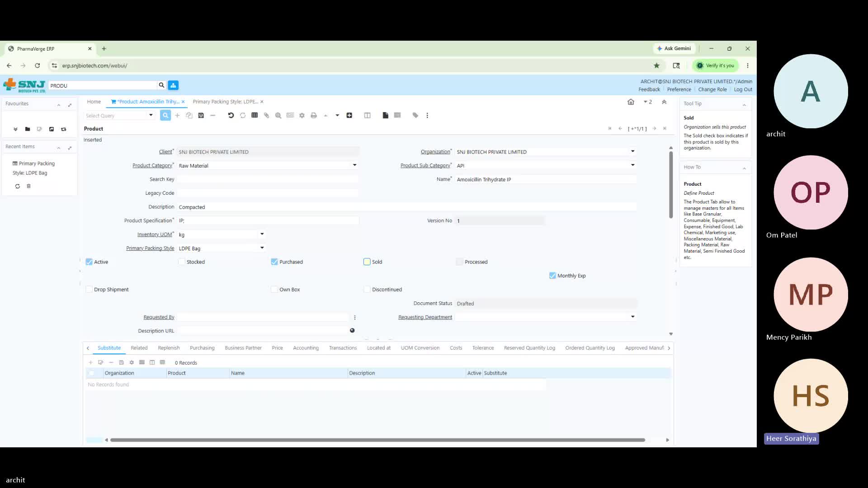Click the Change Role link
Image resolution: width=868 pixels, height=488 pixels.
[712, 89]
